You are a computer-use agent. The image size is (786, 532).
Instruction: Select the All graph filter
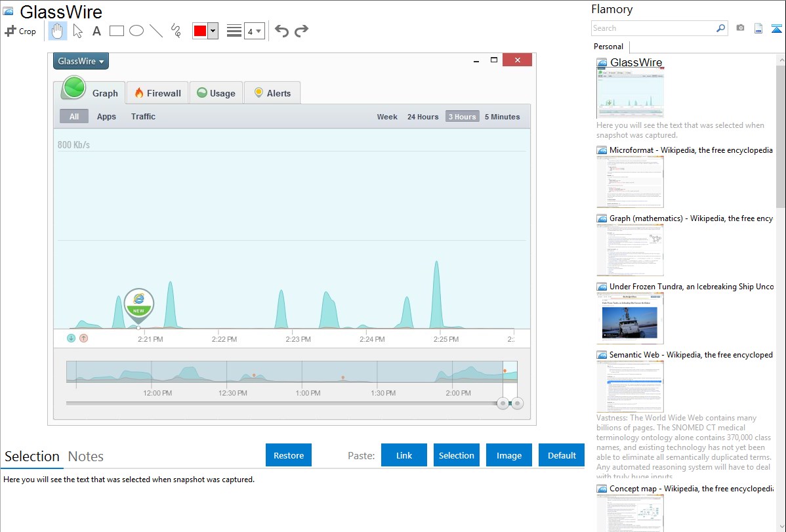(x=74, y=116)
